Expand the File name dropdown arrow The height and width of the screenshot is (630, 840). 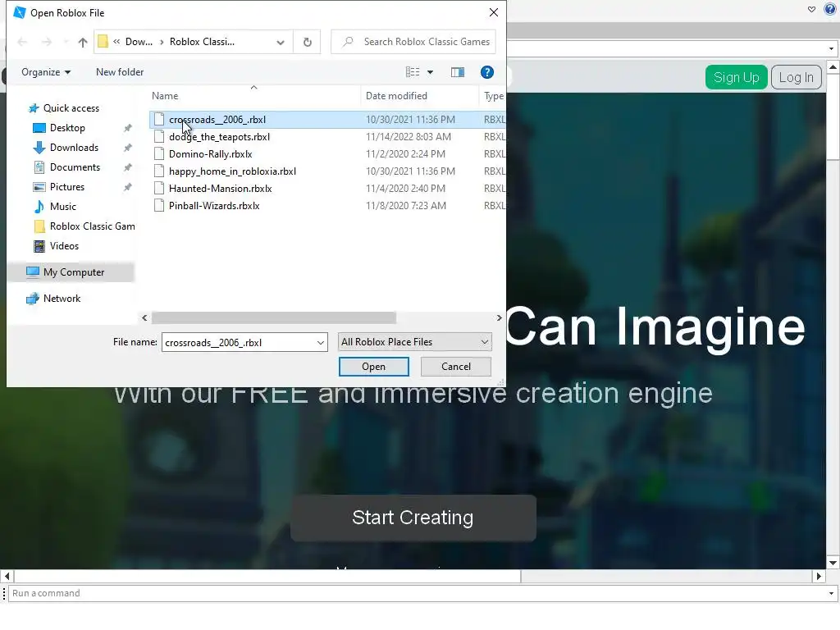pos(321,342)
